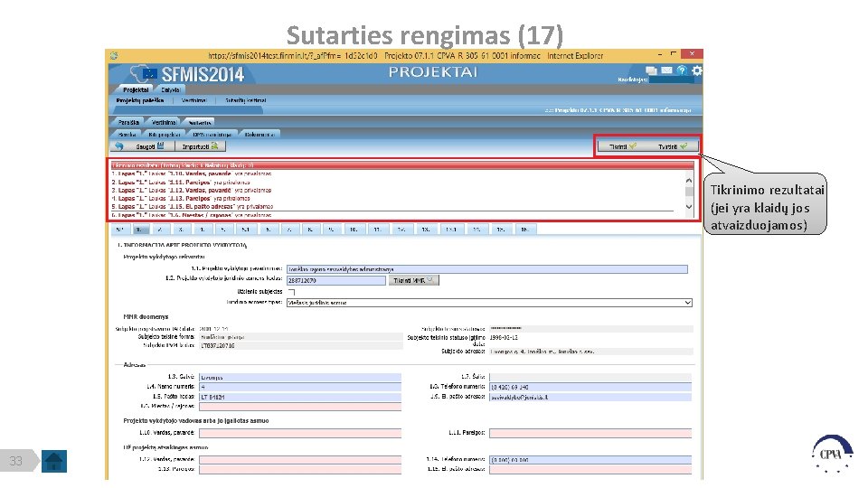Open Sutarčių keitimai menu item
This screenshot has height=488, width=868.
pos(246,100)
